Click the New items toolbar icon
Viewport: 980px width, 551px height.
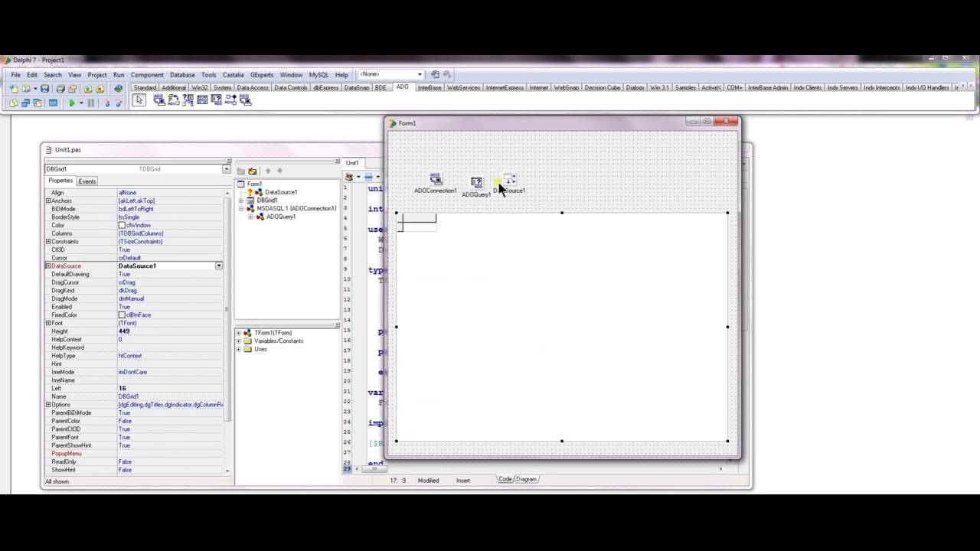(14, 89)
